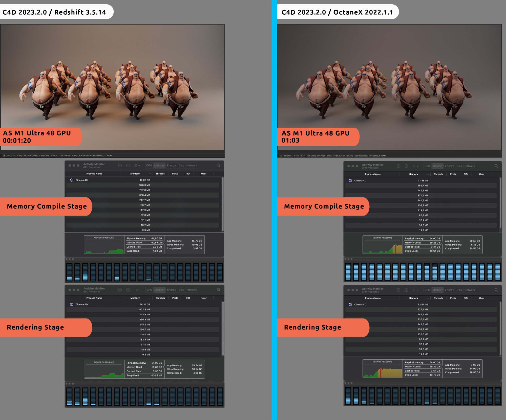Sort by User column in 71,85 GB Activity Monitor
This screenshot has height=420, width=506.
(481, 174)
